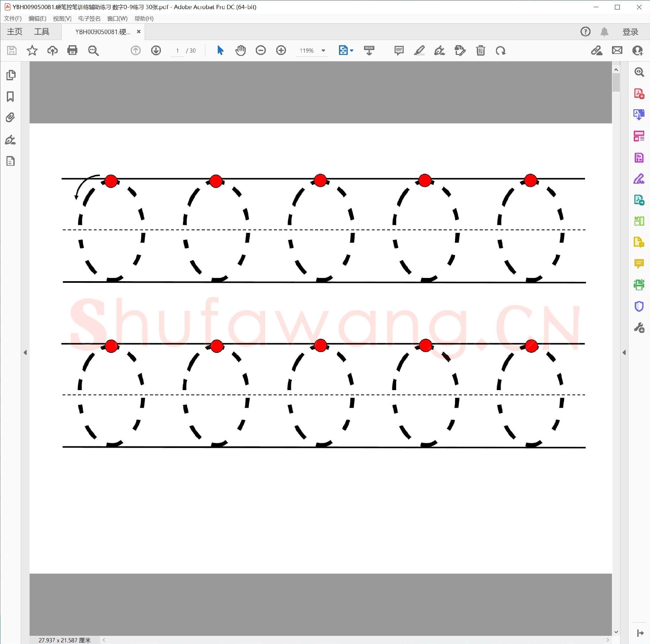Open page thumbnails panel in sidebar
The height and width of the screenshot is (644, 650).
pyautogui.click(x=11, y=75)
